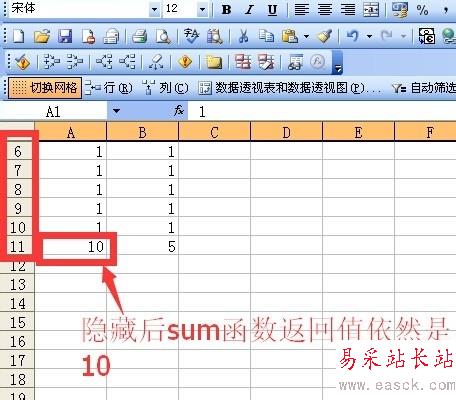Create a new blank workbook
The width and height of the screenshot is (456, 400).
pyautogui.click(x=19, y=36)
